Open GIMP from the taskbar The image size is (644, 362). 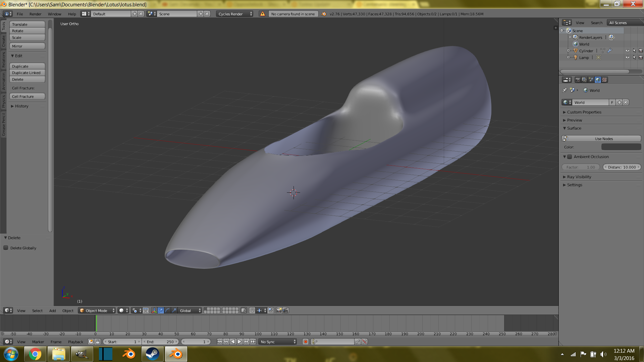[82, 354]
